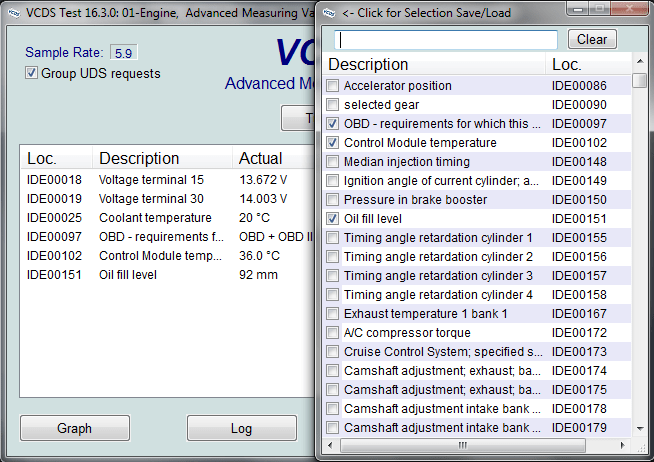Image resolution: width=654 pixels, height=462 pixels.
Task: Click the horizontal scrollbar left arrow
Action: pyautogui.click(x=330, y=445)
